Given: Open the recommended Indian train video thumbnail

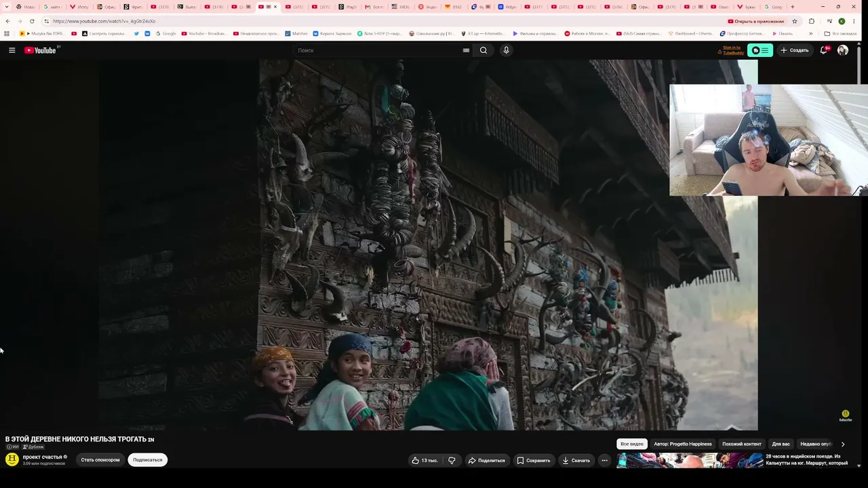Looking at the screenshot, I should pos(690,461).
